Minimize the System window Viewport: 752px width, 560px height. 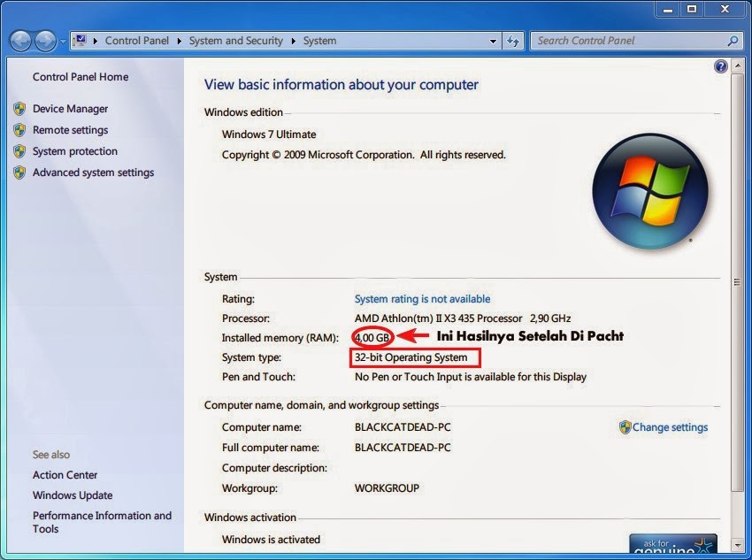668,9
